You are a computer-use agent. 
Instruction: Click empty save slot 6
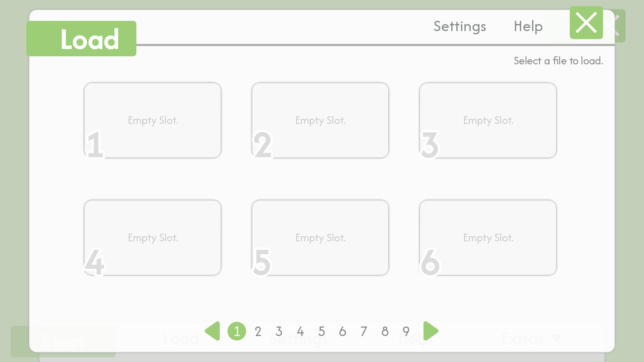[488, 238]
